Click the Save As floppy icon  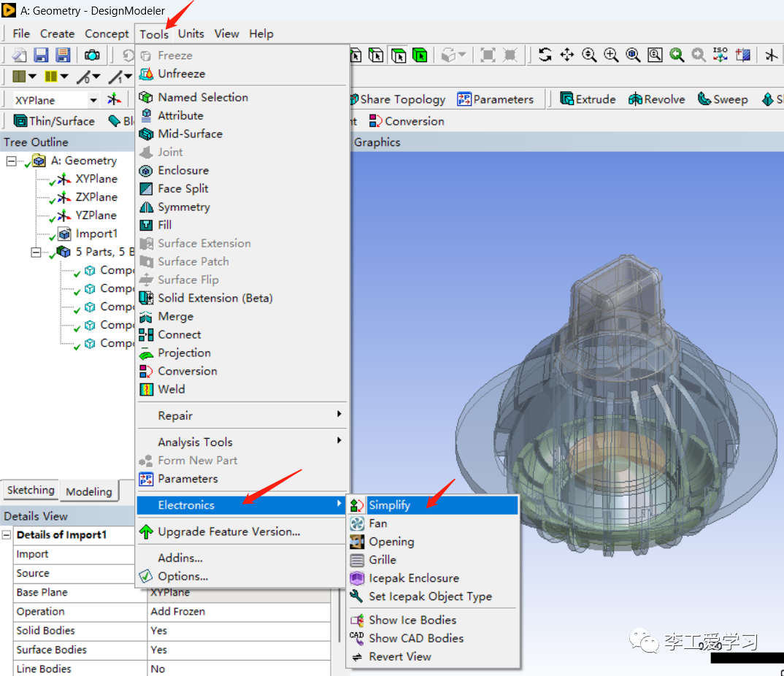pos(63,55)
